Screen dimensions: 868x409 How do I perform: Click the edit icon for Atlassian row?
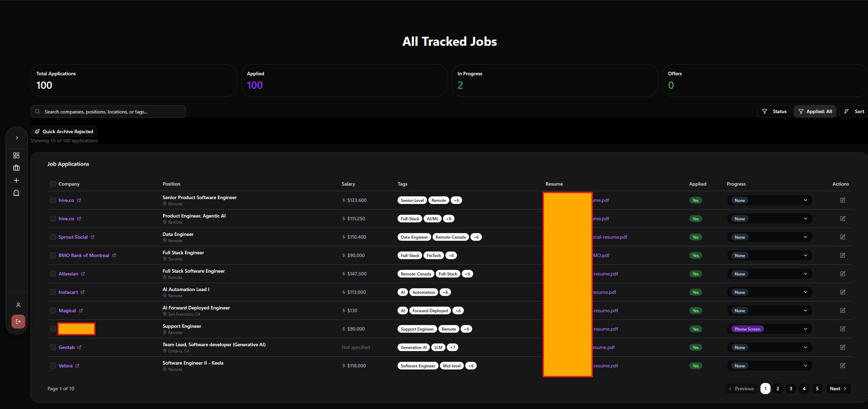click(842, 274)
